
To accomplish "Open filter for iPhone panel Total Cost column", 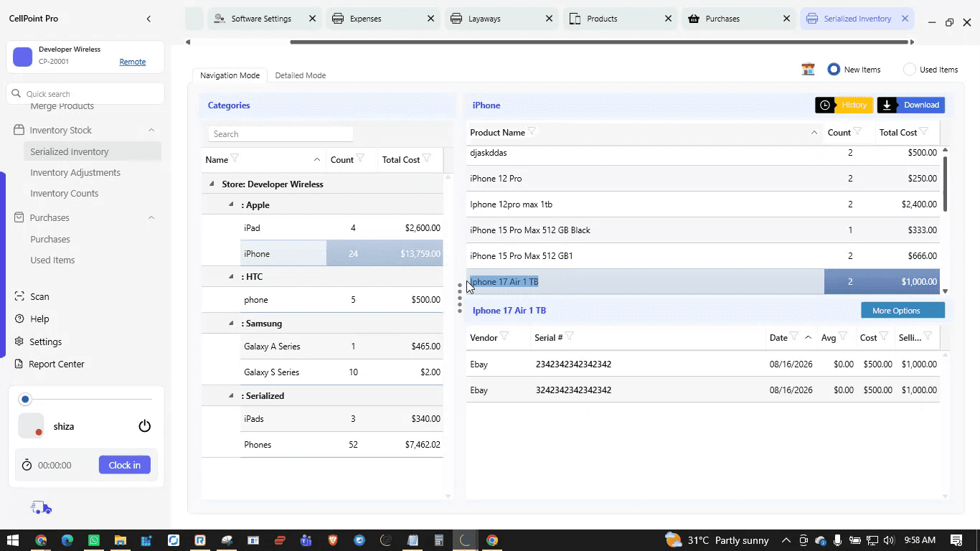I will pos(924,132).
